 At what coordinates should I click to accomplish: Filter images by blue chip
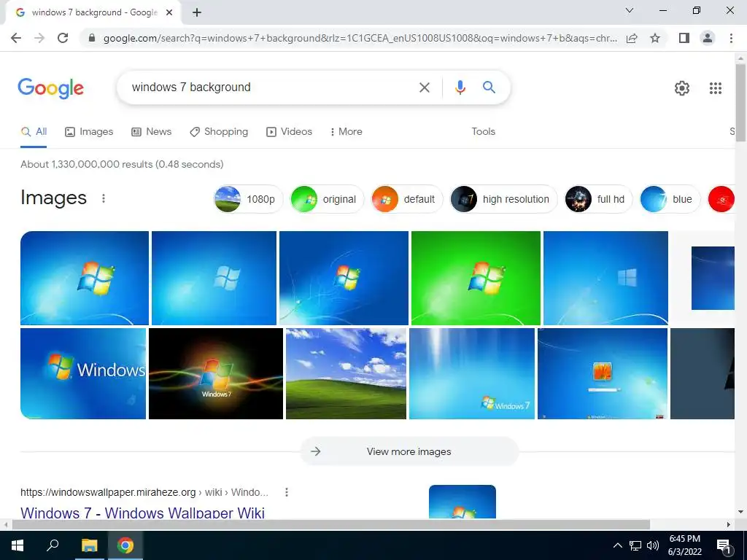(x=670, y=199)
